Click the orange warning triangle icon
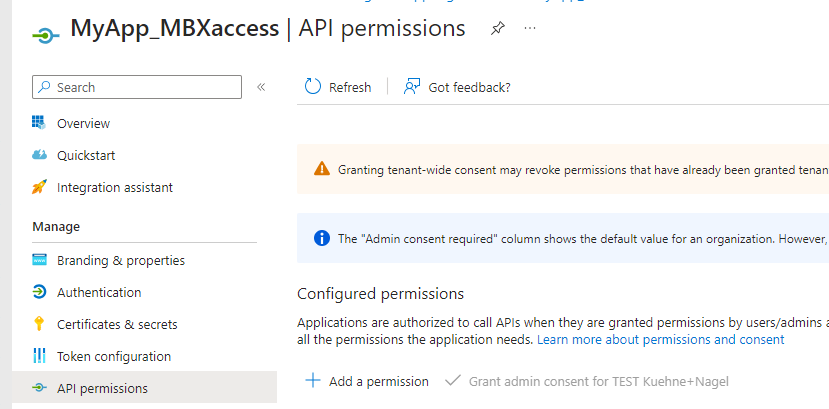This screenshot has height=409, width=829. (321, 169)
